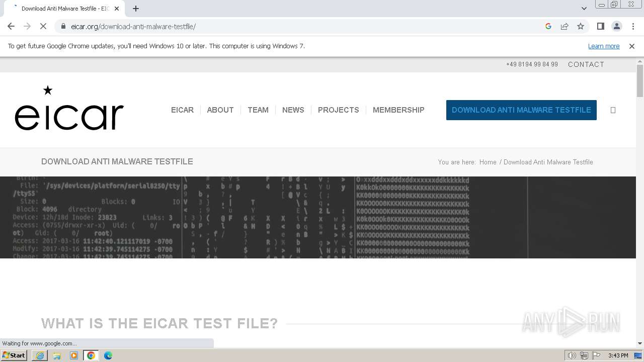
Task: Click the Download Anti Malware Testfile button
Action: coord(521,110)
